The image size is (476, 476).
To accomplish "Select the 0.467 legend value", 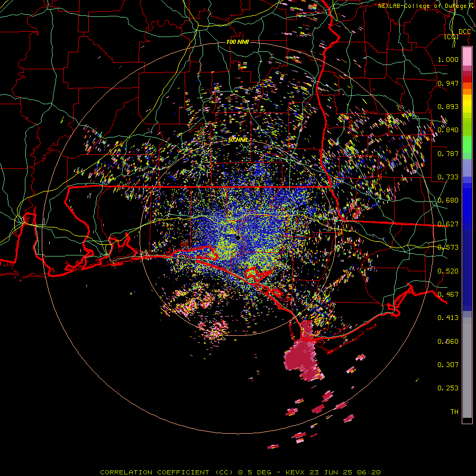I will 448,295.
